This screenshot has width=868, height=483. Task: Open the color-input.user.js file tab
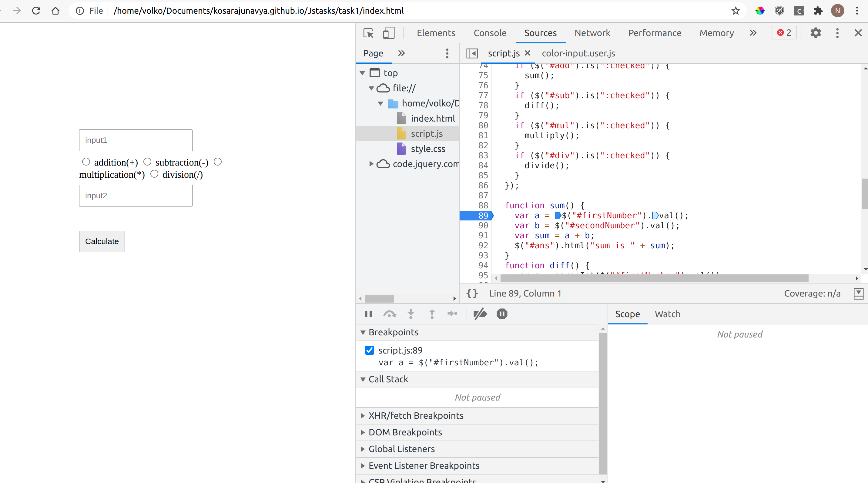(x=578, y=53)
